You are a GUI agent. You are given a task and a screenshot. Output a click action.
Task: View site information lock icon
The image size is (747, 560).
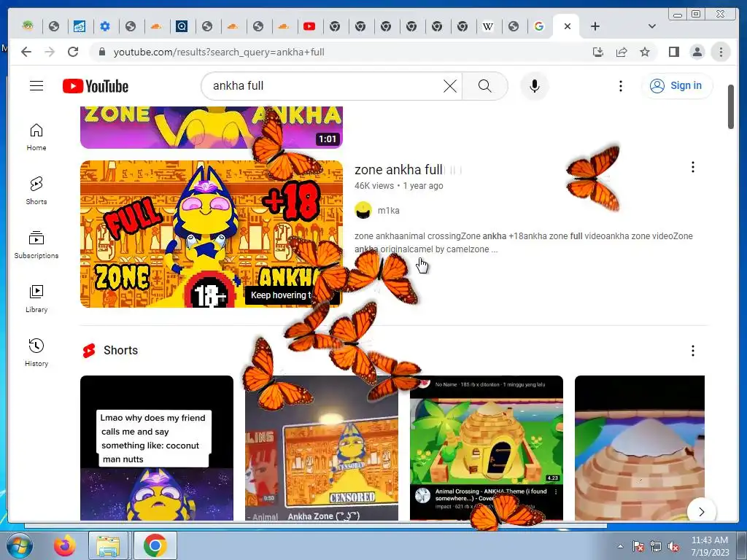(x=101, y=52)
